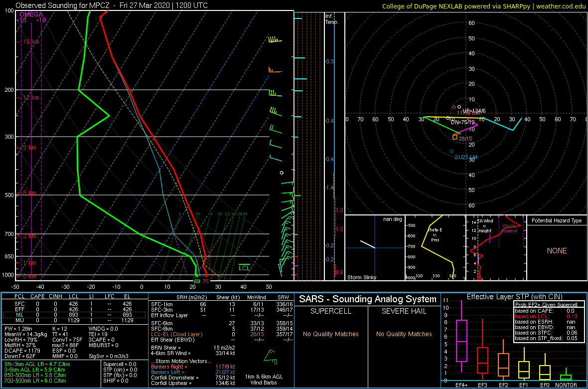The width and height of the screenshot is (588, 389).
Task: Open the Storm Slinky inset
Action: point(375,248)
